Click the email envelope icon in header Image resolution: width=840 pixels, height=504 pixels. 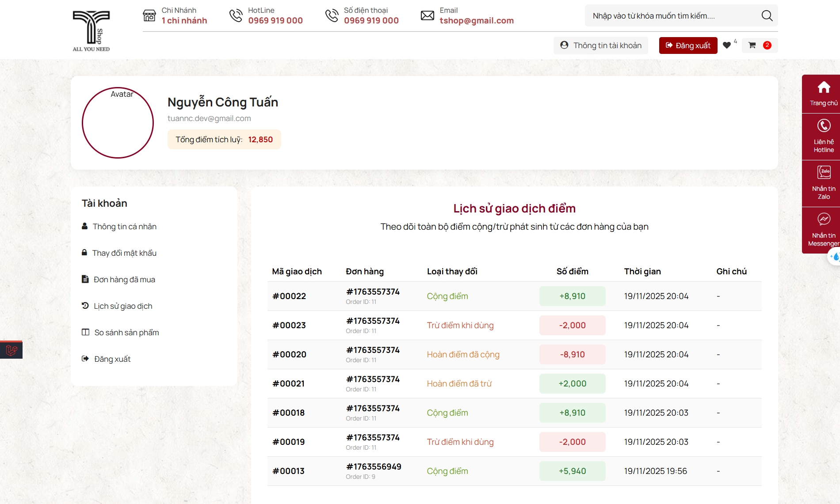click(427, 16)
